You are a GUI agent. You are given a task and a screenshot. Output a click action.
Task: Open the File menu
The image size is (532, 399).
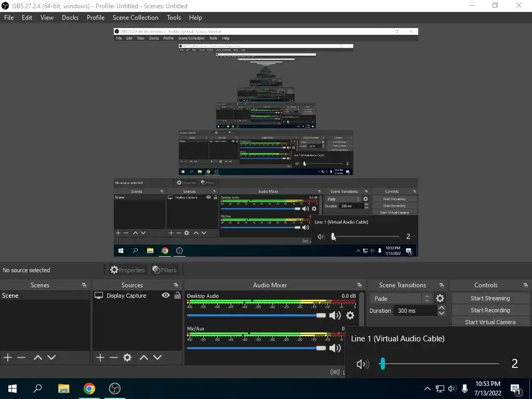(9, 18)
